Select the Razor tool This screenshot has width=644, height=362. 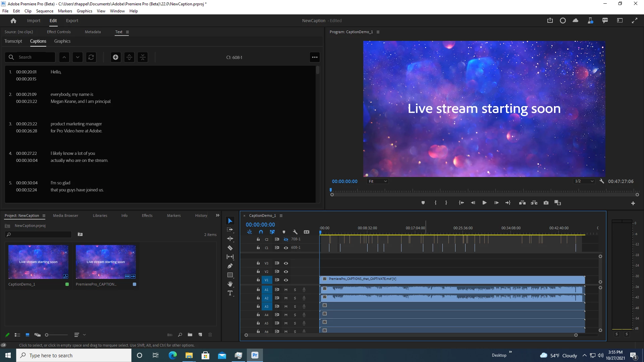point(230,248)
